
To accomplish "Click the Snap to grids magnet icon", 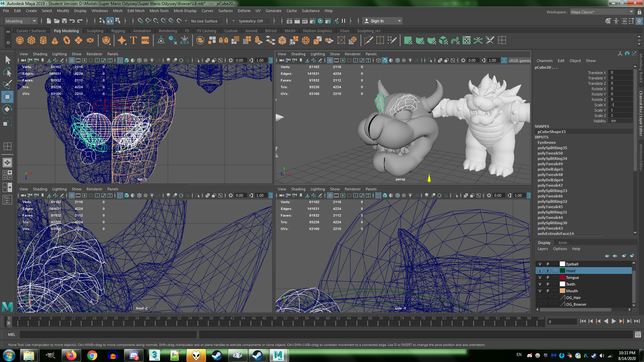I will coord(140,21).
